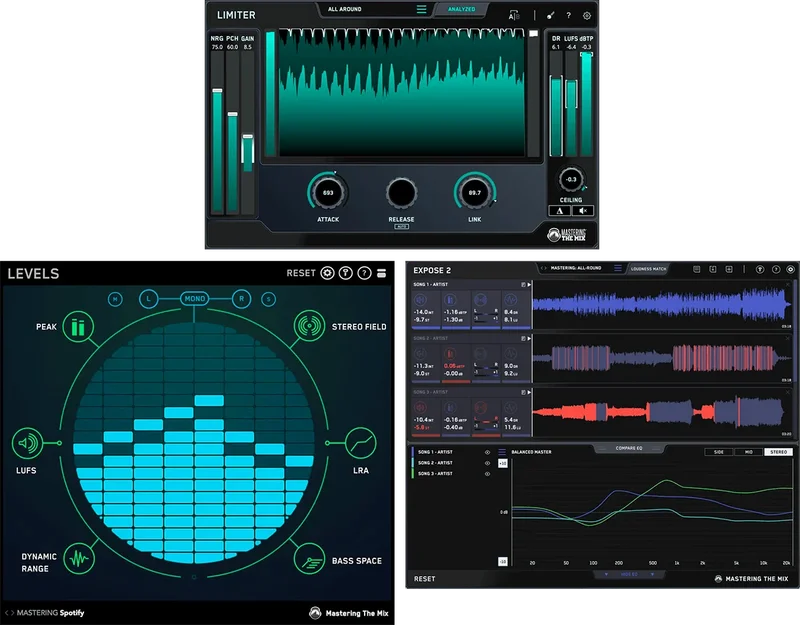Click Expose 2 LOUDNESS MATCH tab

pyautogui.click(x=648, y=268)
